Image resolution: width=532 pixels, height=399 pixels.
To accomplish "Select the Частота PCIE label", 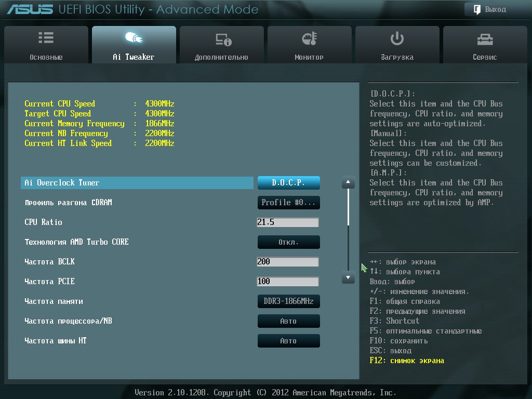I will tap(49, 281).
